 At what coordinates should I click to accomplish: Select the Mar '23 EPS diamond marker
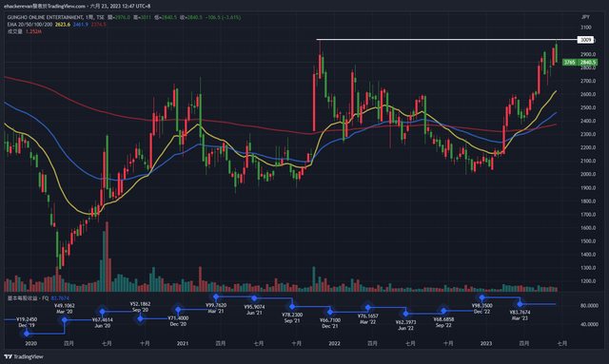pyautogui.click(x=521, y=304)
